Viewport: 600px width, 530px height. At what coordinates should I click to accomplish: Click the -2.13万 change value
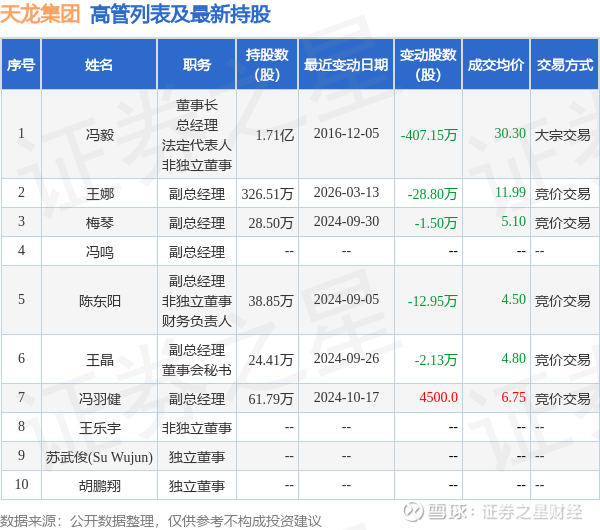[436, 360]
